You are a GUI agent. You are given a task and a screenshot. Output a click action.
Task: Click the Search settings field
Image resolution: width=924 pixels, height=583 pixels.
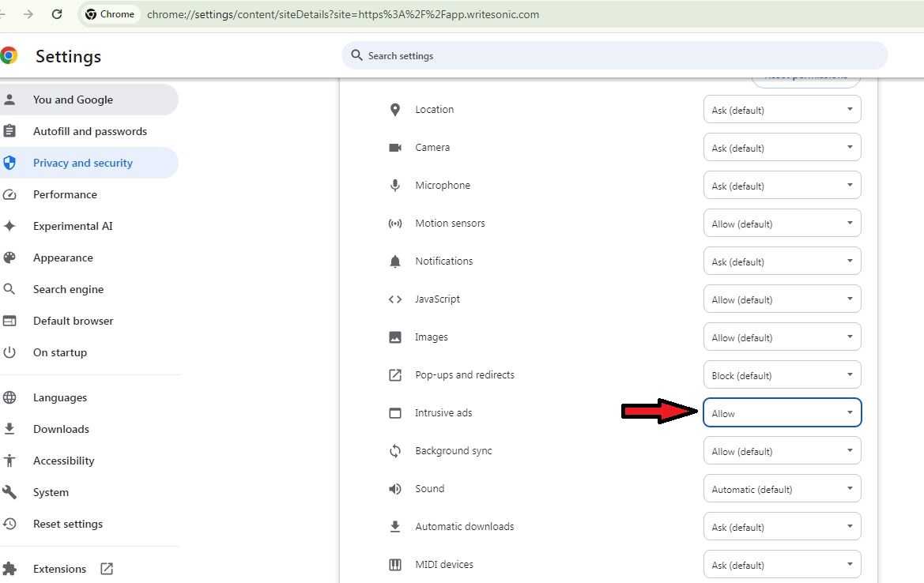point(617,56)
